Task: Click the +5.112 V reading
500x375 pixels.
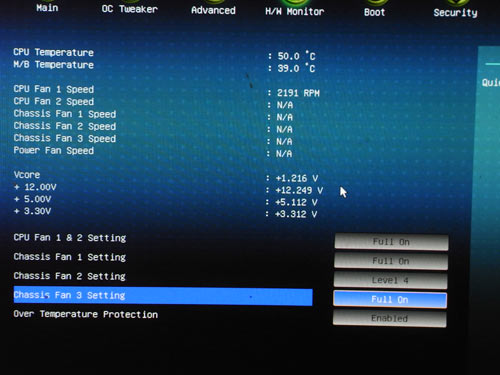Action: click(296, 202)
